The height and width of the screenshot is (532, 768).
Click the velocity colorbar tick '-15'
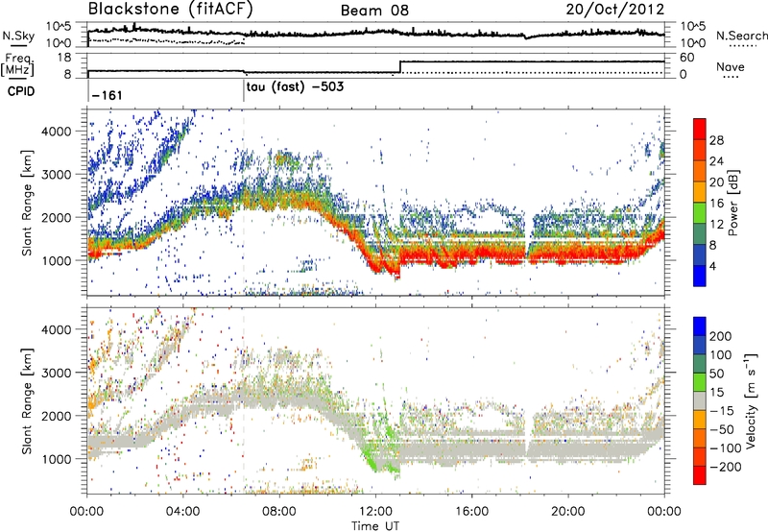point(722,411)
